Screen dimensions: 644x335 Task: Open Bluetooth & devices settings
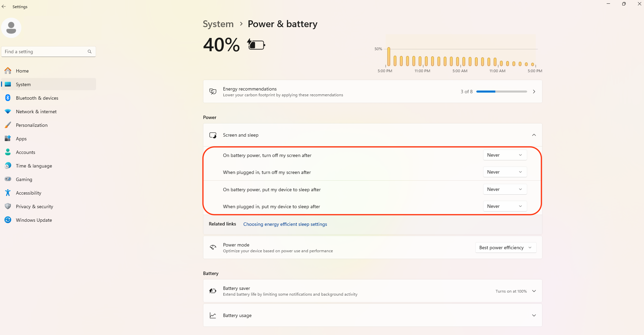[49, 98]
